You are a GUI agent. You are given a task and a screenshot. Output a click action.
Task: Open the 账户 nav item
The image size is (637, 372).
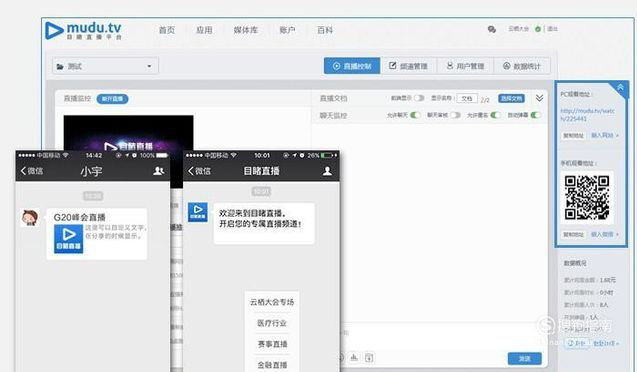287,30
